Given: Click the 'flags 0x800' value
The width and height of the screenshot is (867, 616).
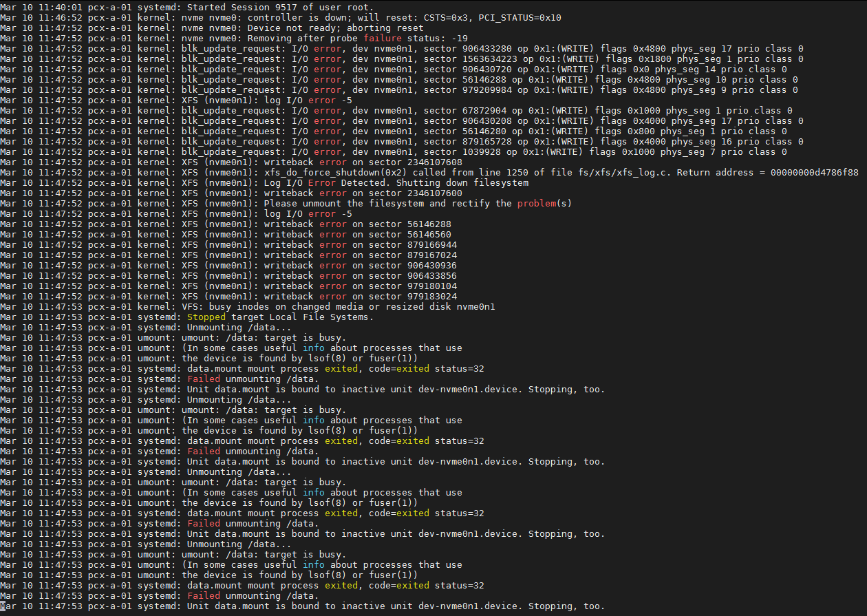Looking at the screenshot, I should click(x=625, y=131).
